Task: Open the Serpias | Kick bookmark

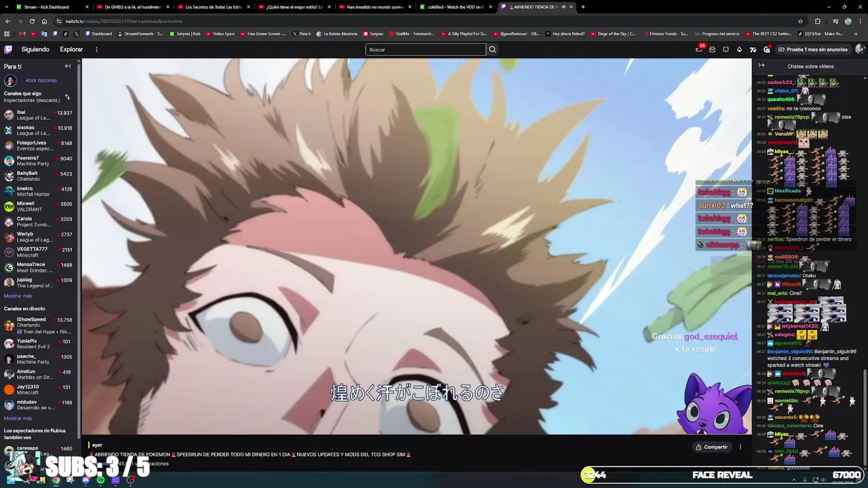Action: (x=185, y=34)
